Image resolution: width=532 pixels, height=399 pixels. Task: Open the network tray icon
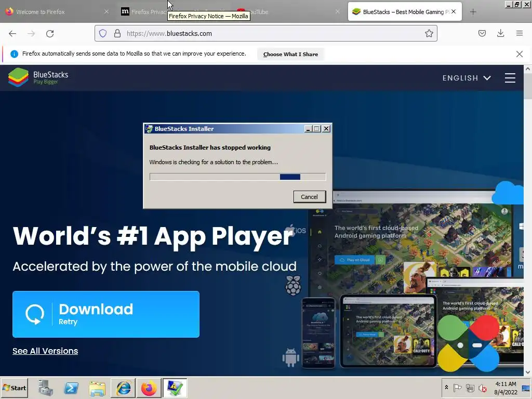(470, 388)
